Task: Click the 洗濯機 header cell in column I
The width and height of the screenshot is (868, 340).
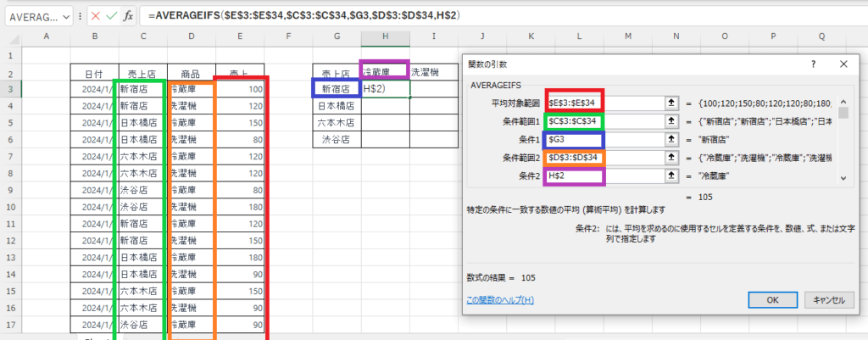Action: tap(434, 72)
